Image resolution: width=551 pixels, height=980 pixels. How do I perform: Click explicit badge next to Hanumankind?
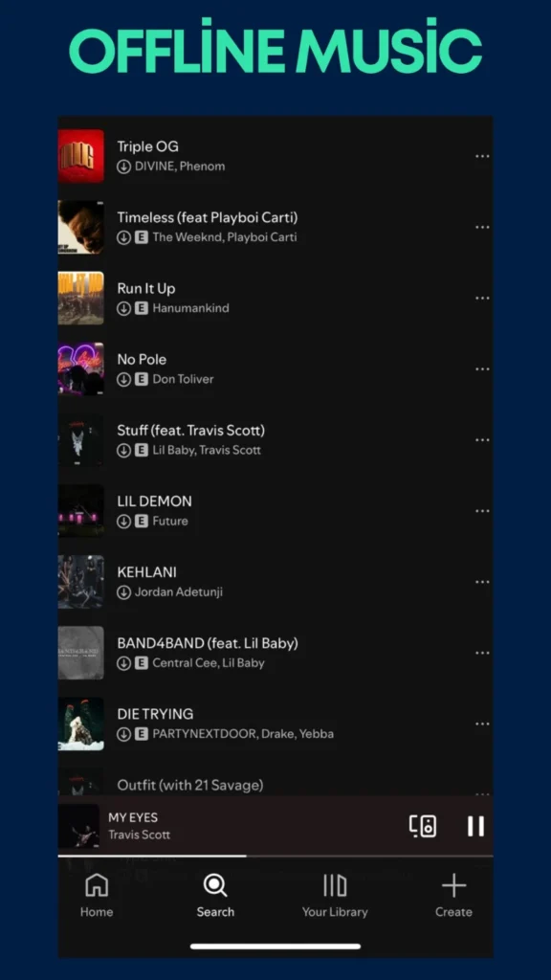(x=142, y=308)
